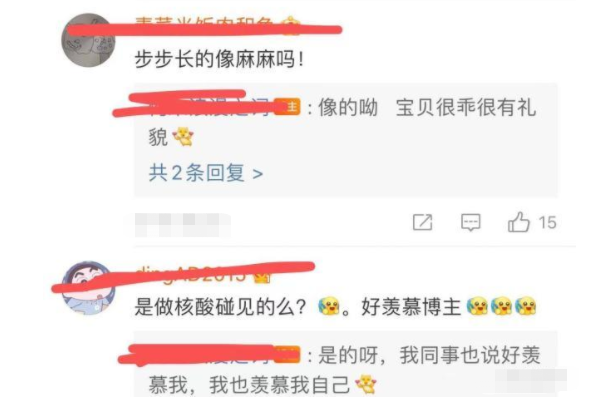The width and height of the screenshot is (607, 401).
Task: Click the like count 15
Action: (547, 223)
